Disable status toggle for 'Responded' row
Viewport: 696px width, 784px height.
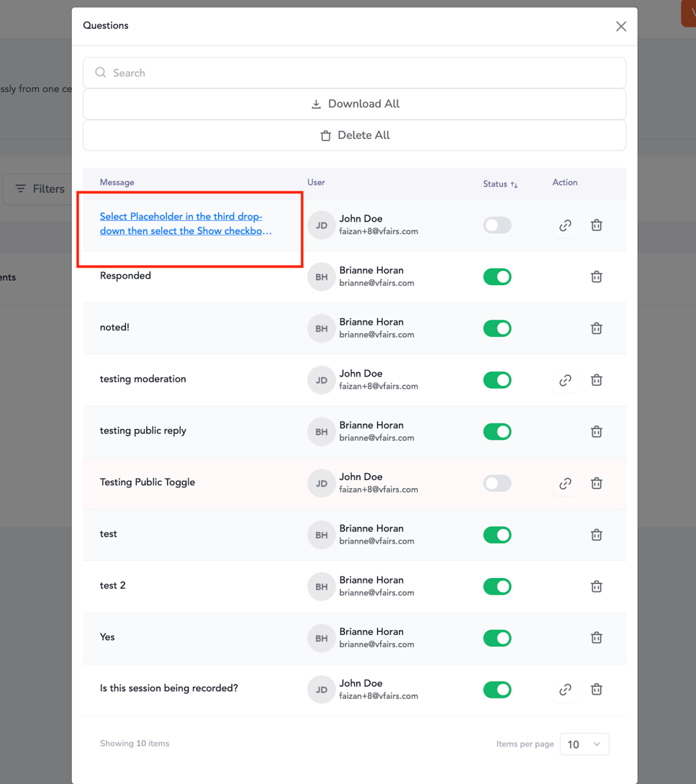(497, 277)
